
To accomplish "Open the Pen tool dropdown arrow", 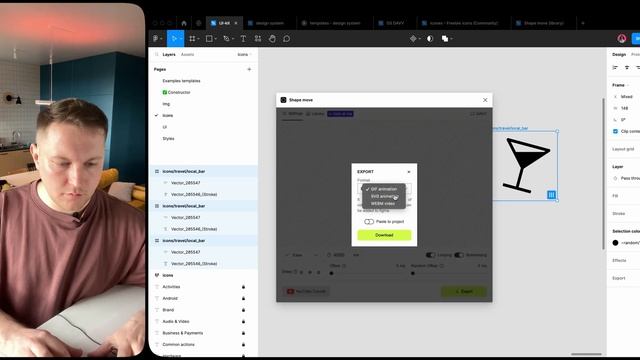I will 233,39.
